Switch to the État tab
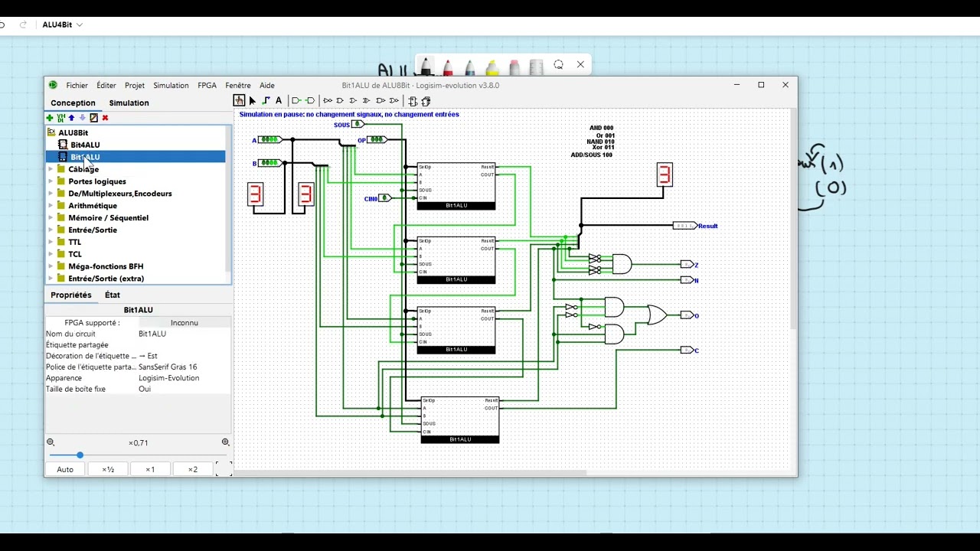 click(113, 295)
